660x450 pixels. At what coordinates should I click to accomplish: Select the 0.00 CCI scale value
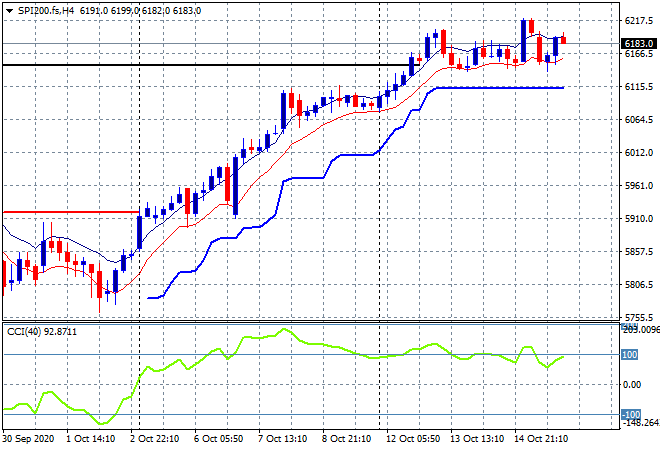[632, 385]
